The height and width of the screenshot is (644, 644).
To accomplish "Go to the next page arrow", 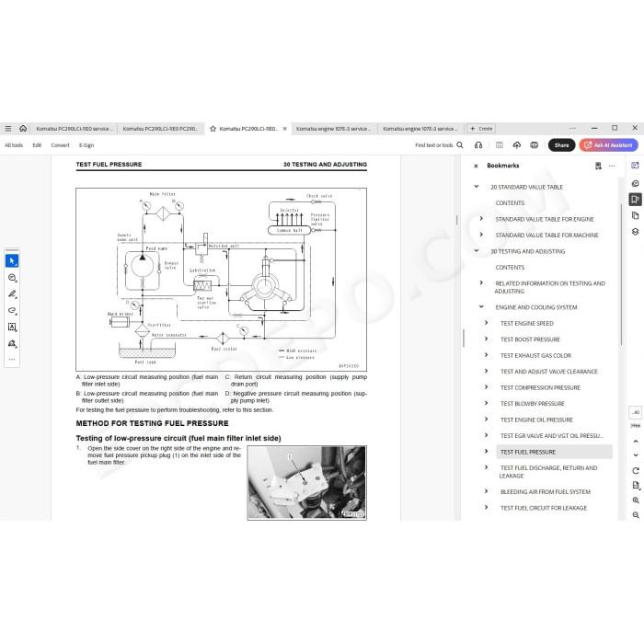I will point(636,455).
